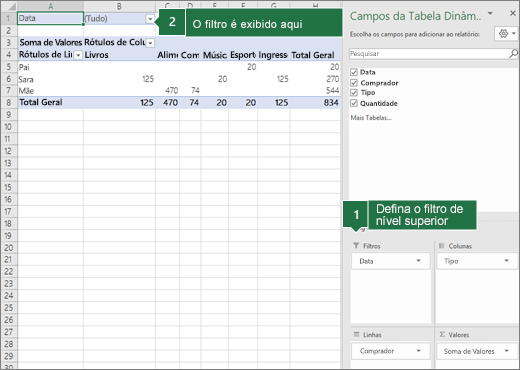Click the Mãe row label
Image resolution: width=520 pixels, height=370 pixels.
26,91
